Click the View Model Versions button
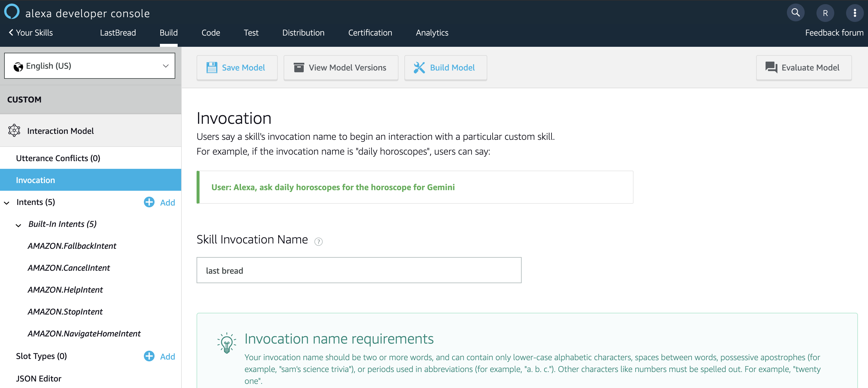868x388 pixels. pyautogui.click(x=341, y=68)
